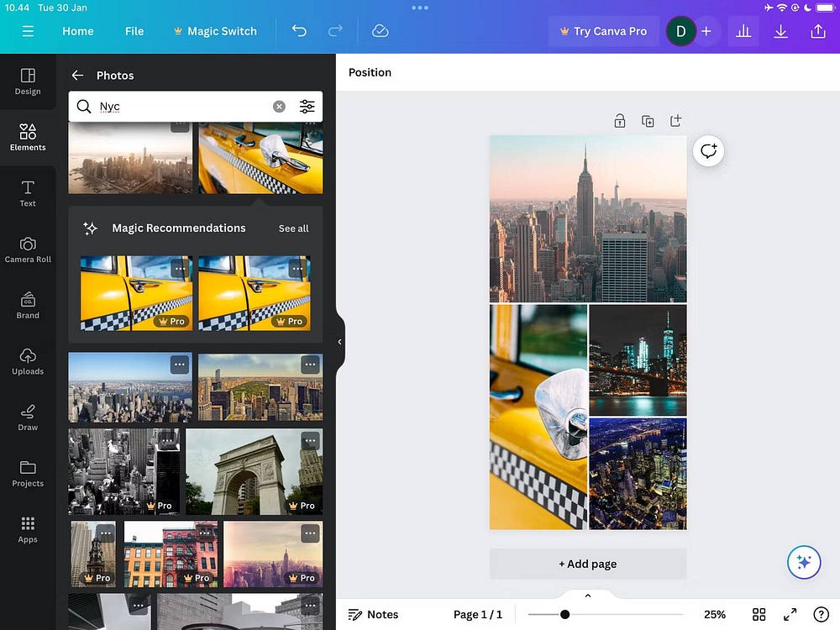The image size is (840, 630).
Task: Undo the last action
Action: (x=299, y=30)
